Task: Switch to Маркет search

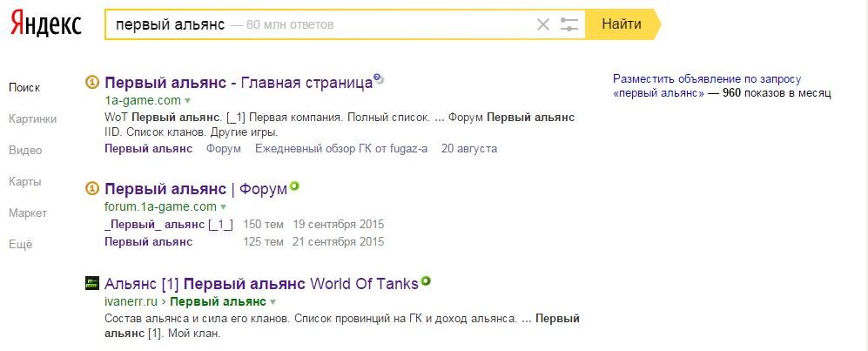Action: pyautogui.click(x=28, y=213)
